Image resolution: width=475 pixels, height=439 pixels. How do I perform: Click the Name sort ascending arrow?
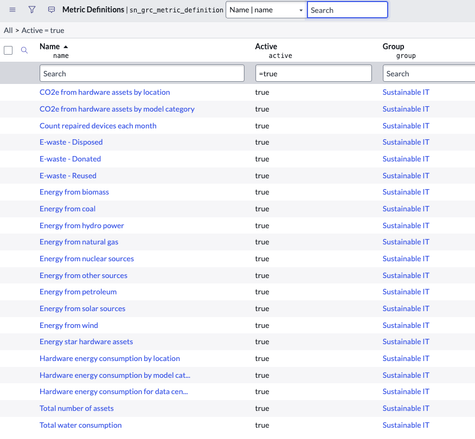(x=66, y=47)
